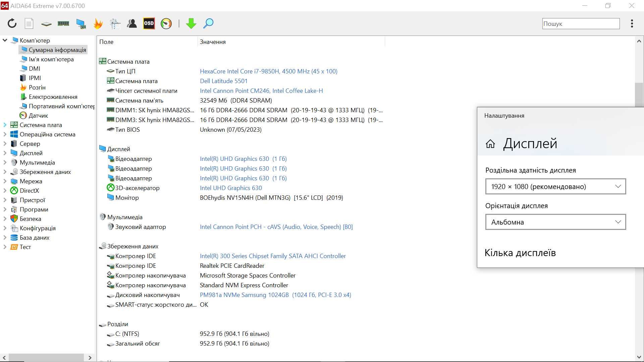Screen dimensions: 644x362
Task: Open Intel Cannon Point CM246 chipset link
Action: click(261, 91)
